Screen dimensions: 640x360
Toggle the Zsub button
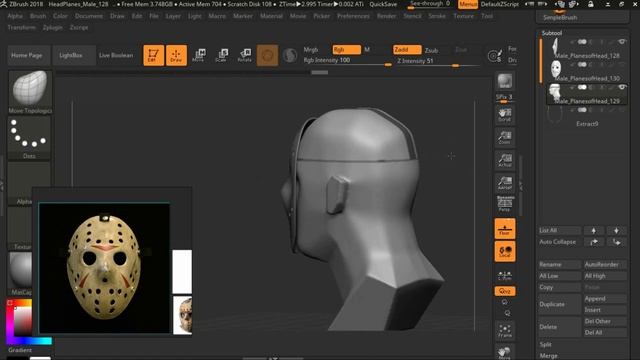pos(431,50)
